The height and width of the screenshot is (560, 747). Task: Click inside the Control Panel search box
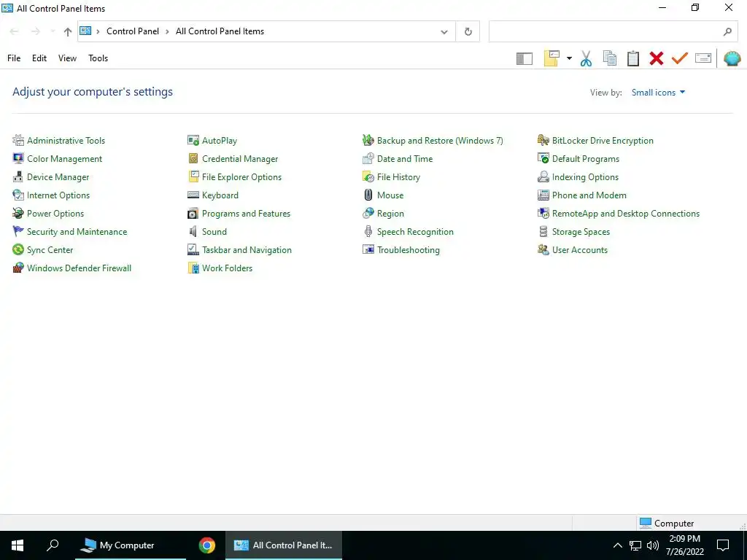[613, 31]
